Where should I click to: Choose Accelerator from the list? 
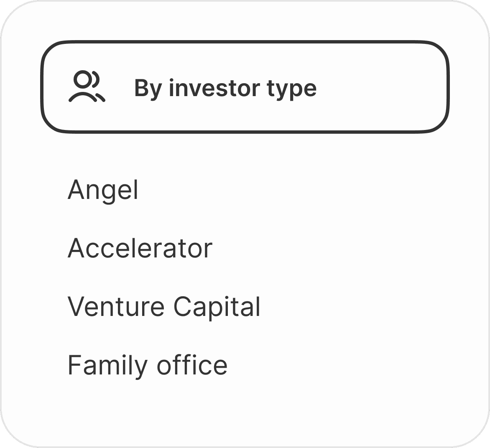[x=140, y=248]
